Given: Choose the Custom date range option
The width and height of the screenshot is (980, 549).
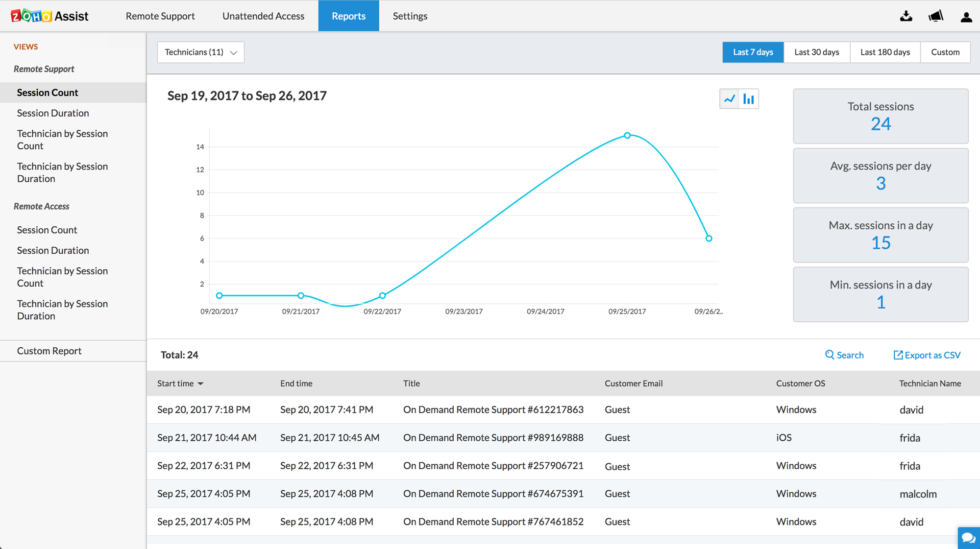Looking at the screenshot, I should click(x=945, y=52).
